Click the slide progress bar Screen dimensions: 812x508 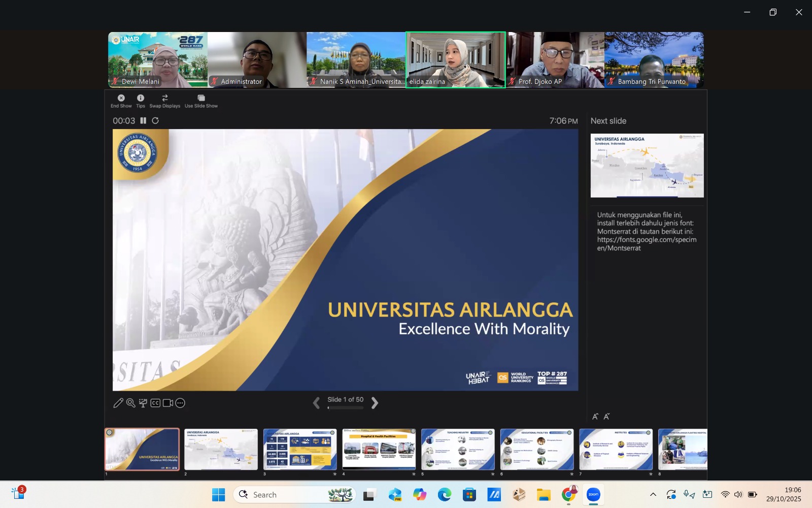pyautogui.click(x=346, y=407)
